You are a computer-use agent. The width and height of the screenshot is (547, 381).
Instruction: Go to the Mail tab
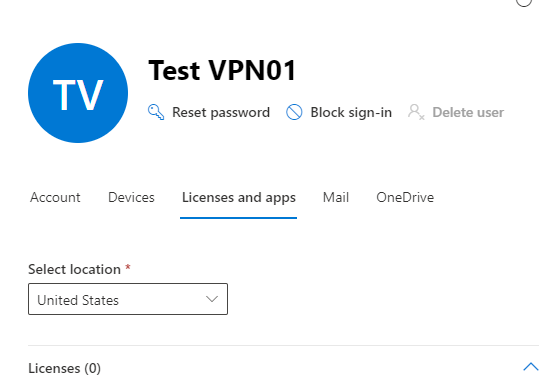point(336,197)
